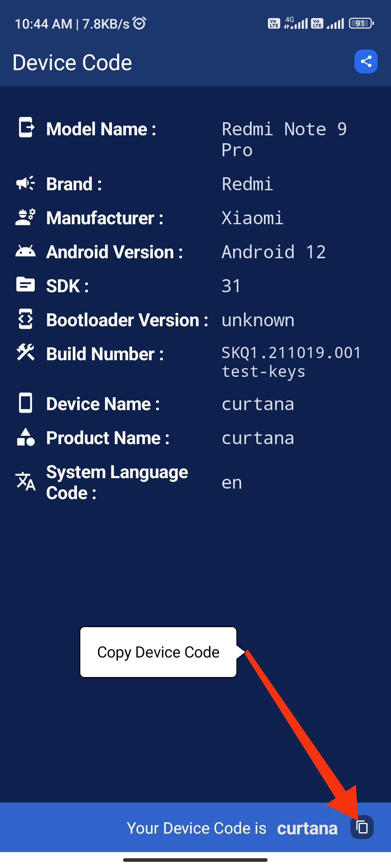Tap 'Your Device Code is' text
This screenshot has height=868, width=391.
tap(197, 828)
